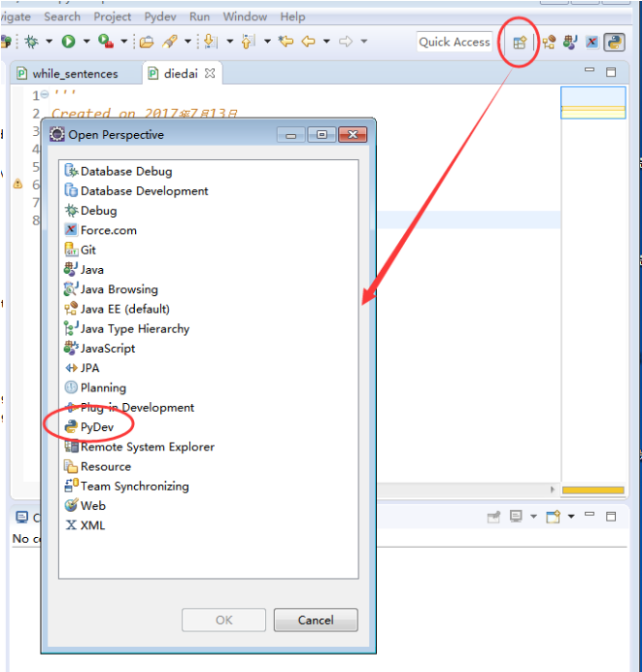Click the Back navigation arrow icon
The image size is (642, 672).
point(309,42)
